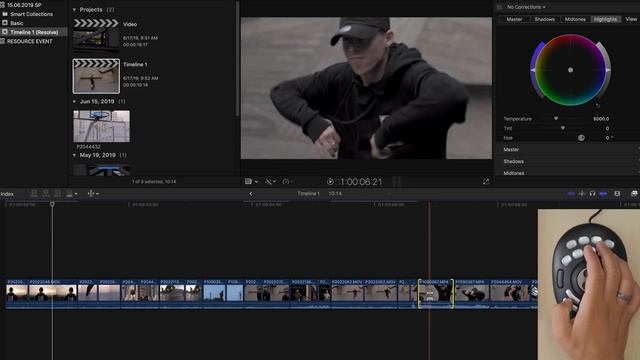
Task: Select the first clip in the timeline
Action: [17, 293]
